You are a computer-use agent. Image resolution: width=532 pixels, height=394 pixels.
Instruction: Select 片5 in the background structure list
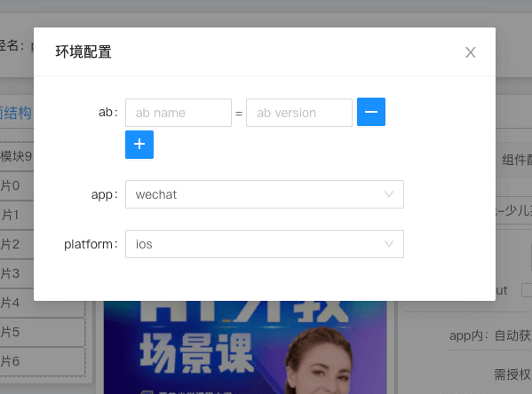pyautogui.click(x=42, y=332)
